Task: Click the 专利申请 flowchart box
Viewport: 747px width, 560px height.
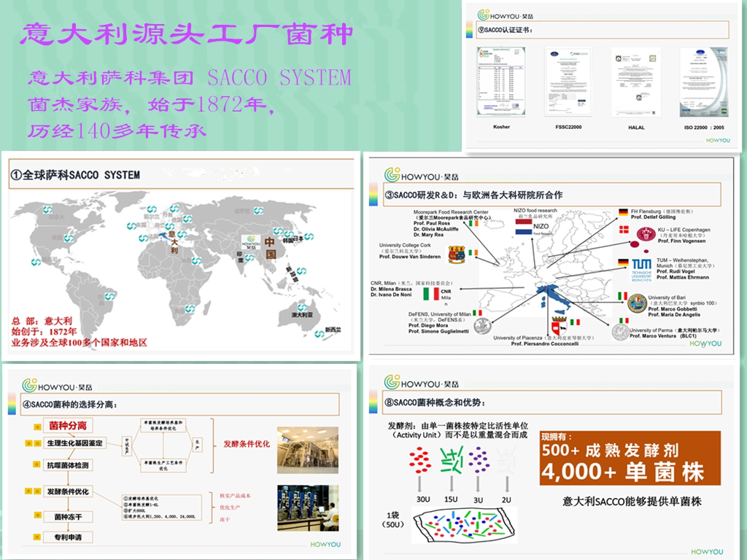Action: point(68,537)
